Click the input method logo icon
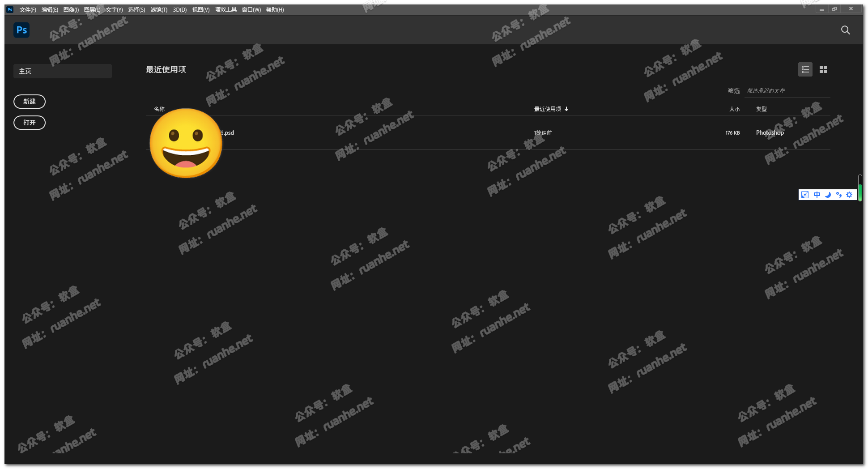 (x=805, y=195)
